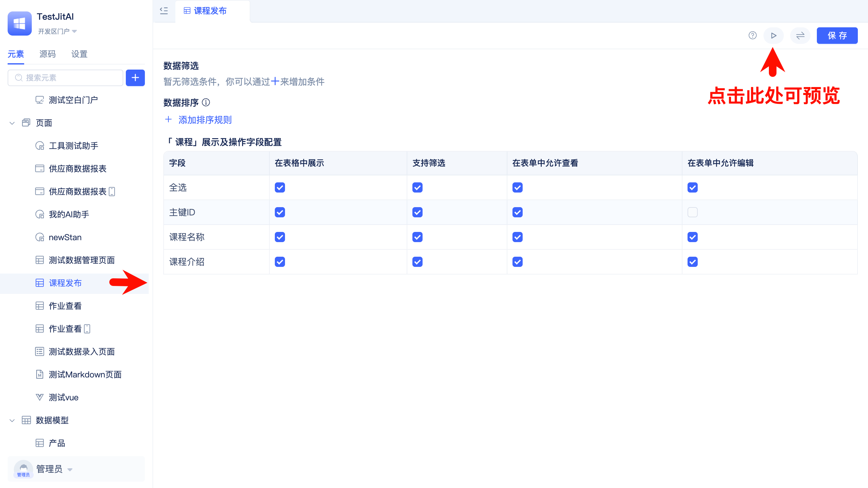Click the mobile icon after 作业查看
The height and width of the screenshot is (488, 868).
point(87,329)
